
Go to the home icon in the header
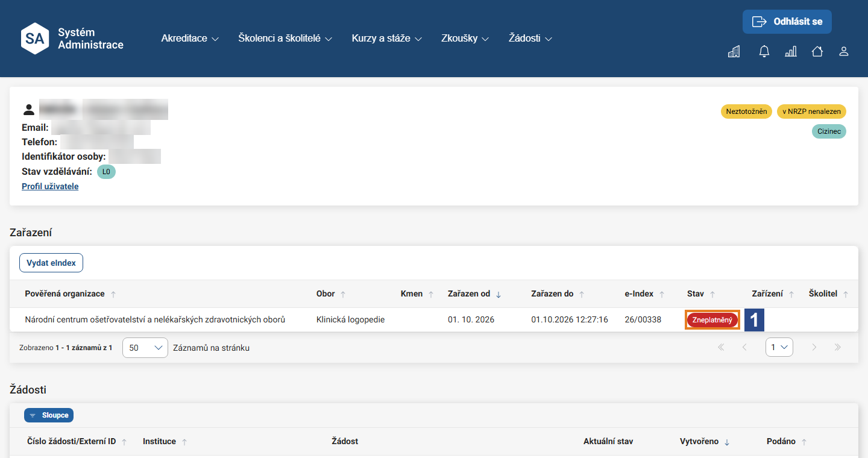[817, 52]
